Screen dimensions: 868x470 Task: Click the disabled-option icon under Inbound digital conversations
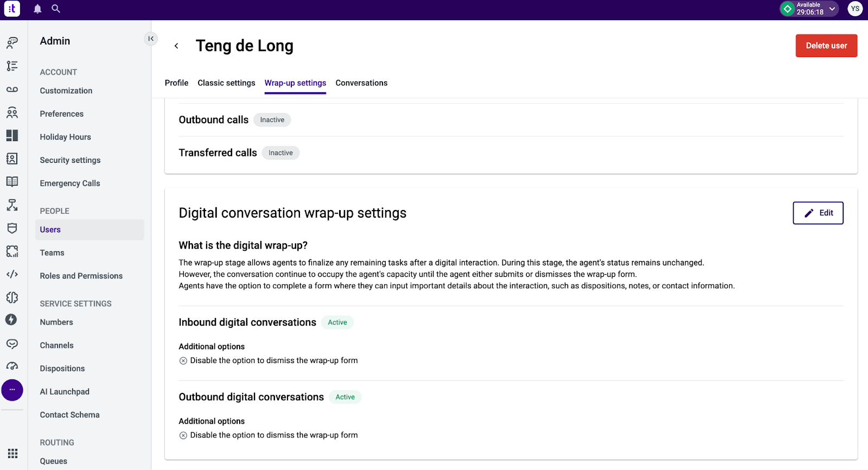tap(183, 361)
